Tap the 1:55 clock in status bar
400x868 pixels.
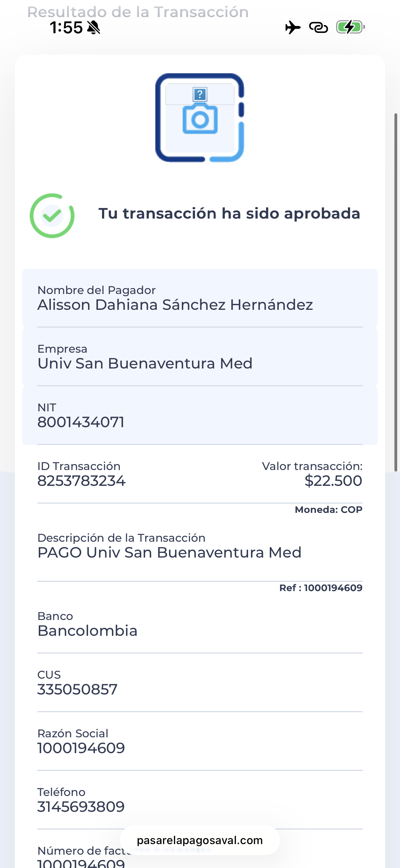click(x=66, y=27)
